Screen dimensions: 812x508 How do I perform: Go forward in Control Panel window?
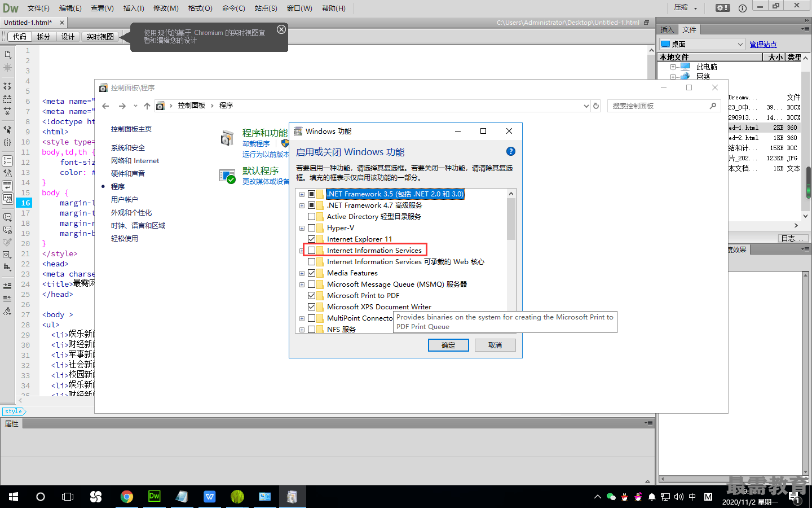(122, 106)
